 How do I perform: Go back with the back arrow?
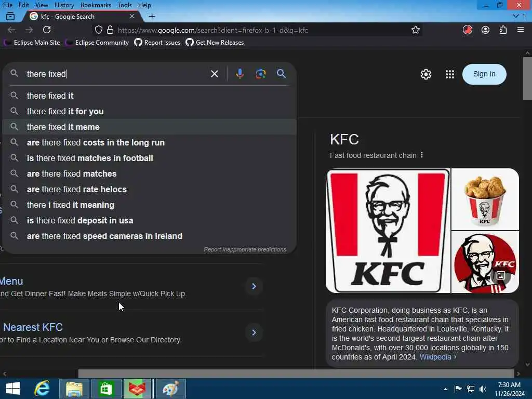click(x=11, y=30)
